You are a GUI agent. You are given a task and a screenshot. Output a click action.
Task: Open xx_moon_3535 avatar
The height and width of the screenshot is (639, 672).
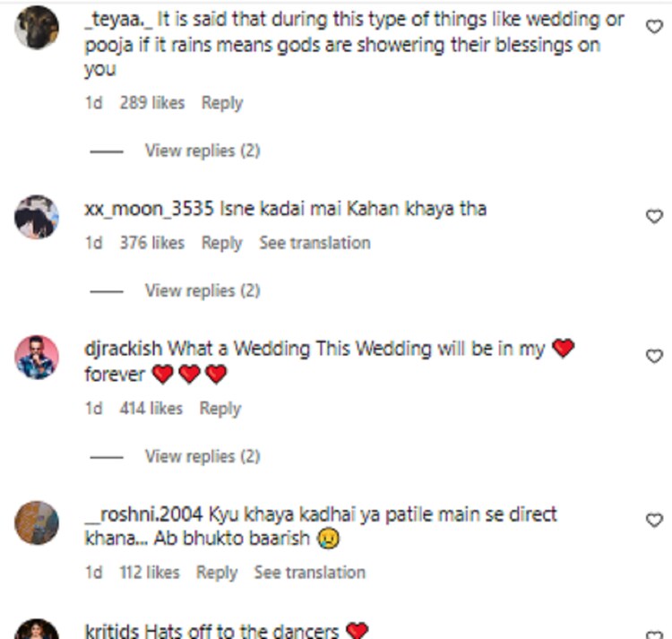coord(37,217)
